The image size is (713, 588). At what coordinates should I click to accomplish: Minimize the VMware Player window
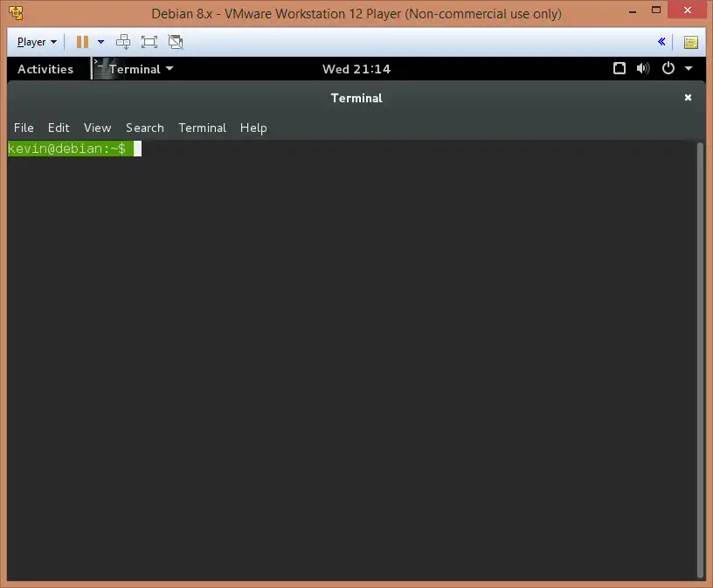click(633, 10)
